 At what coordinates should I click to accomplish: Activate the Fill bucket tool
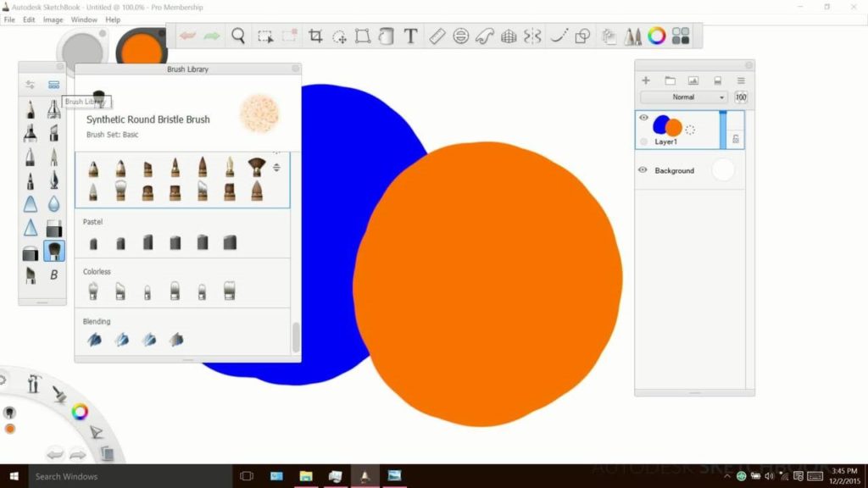click(387, 36)
